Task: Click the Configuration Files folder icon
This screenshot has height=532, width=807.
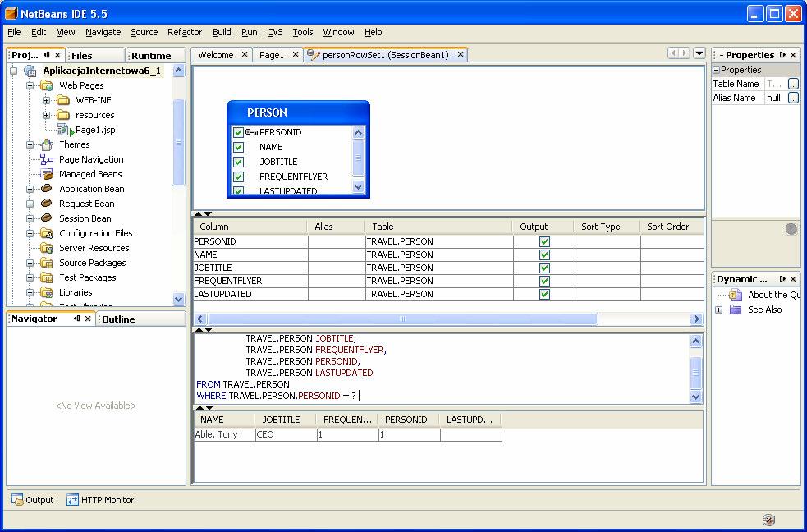Action: coord(46,233)
